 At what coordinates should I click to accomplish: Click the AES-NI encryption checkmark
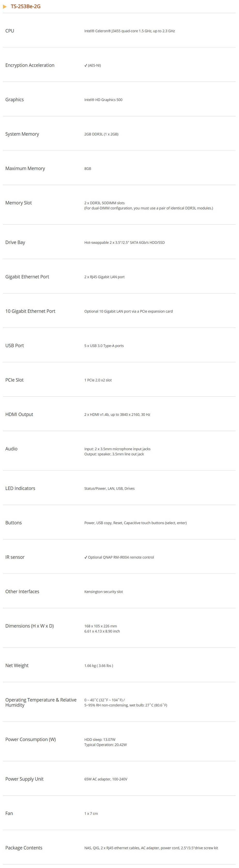point(86,65)
